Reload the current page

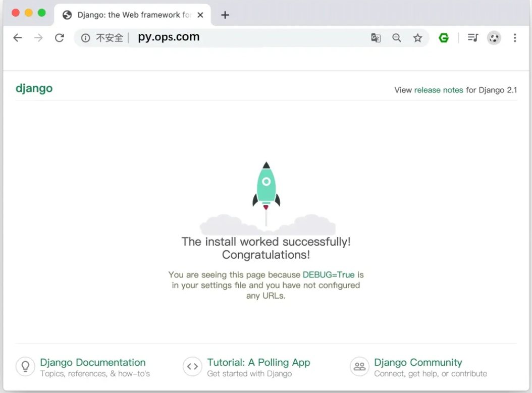pyautogui.click(x=60, y=38)
